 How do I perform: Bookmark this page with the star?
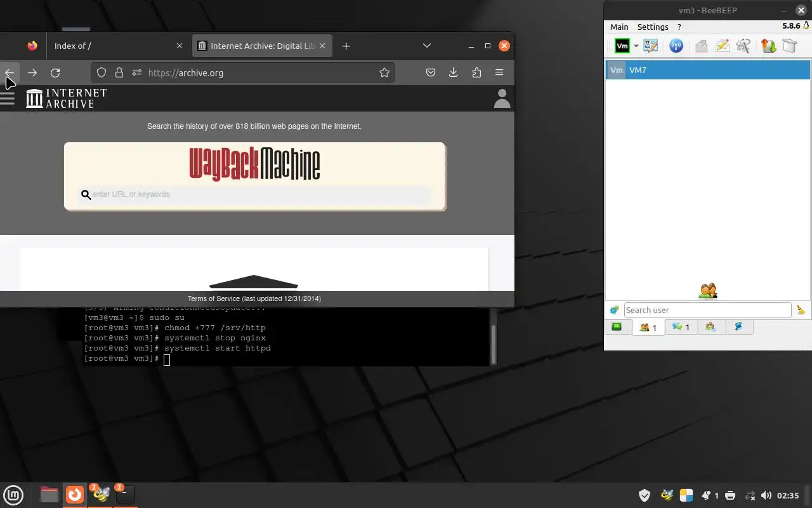click(384, 72)
